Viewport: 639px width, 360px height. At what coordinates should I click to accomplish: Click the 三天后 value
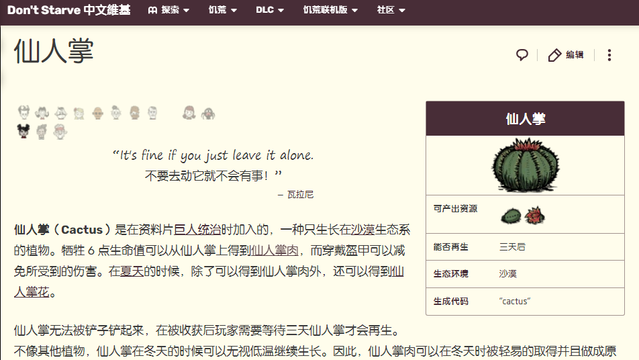513,247
